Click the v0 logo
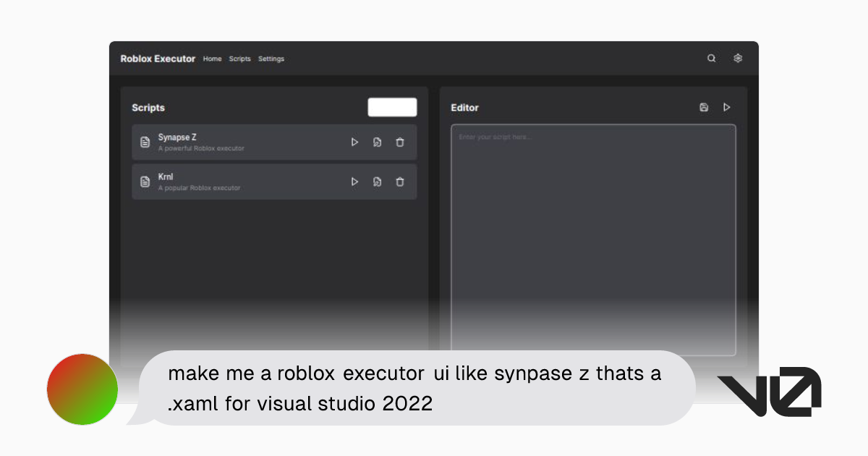This screenshot has width=868, height=456. (x=769, y=392)
